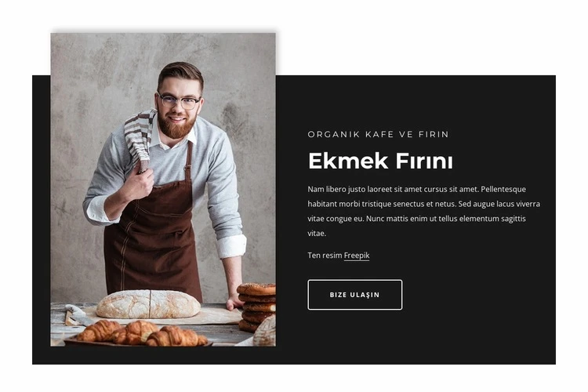The height and width of the screenshot is (392, 588).
Task: Click the striped towel on baker's shoulder
Action: coord(140,139)
